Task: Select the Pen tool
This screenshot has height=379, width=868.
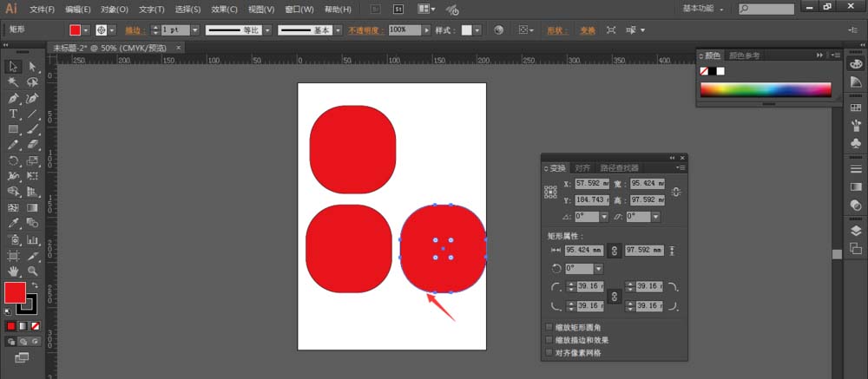Action: pyautogui.click(x=13, y=98)
